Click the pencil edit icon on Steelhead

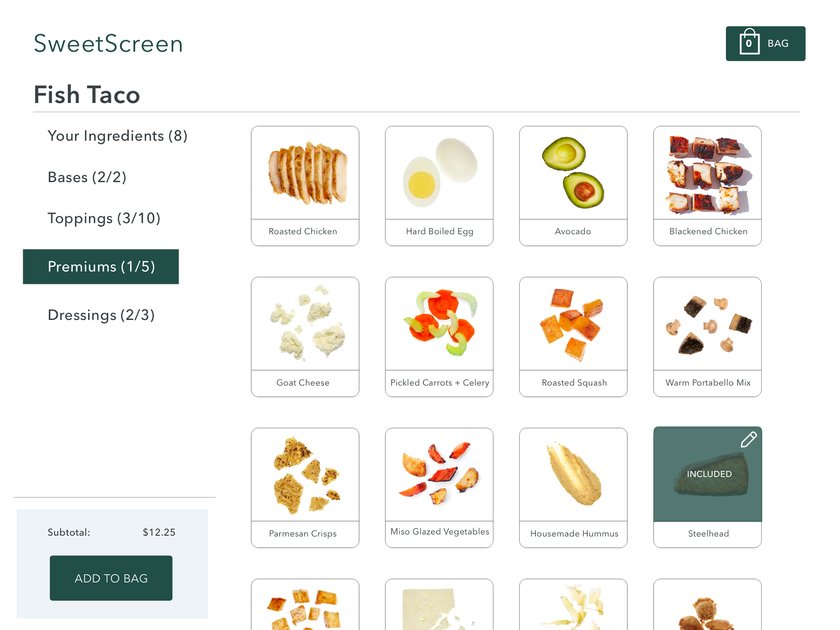coord(749,439)
